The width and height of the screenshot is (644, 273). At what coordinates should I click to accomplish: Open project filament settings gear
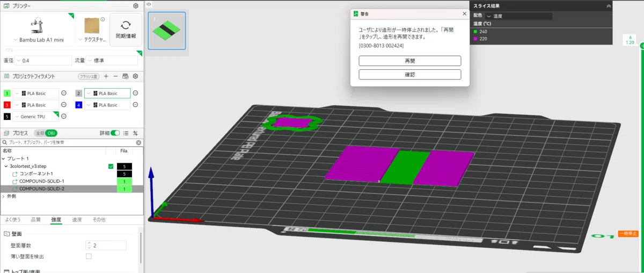[x=135, y=76]
